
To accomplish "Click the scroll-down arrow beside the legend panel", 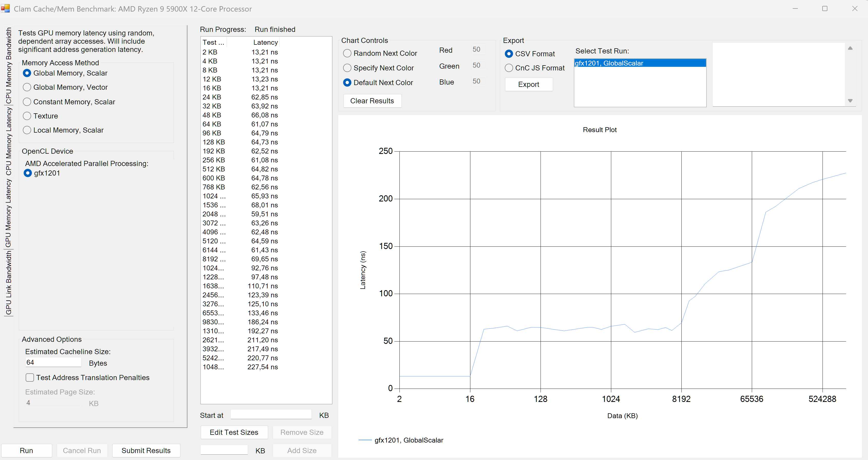I will (851, 100).
